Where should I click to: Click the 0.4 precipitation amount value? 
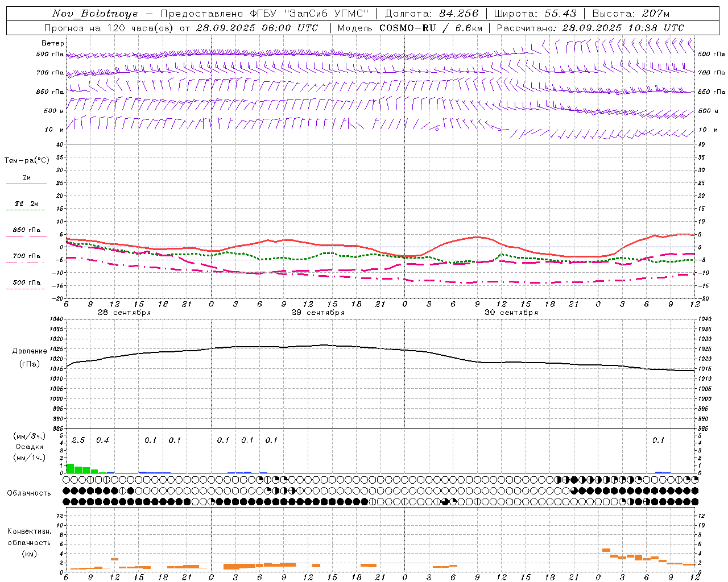tap(102, 440)
